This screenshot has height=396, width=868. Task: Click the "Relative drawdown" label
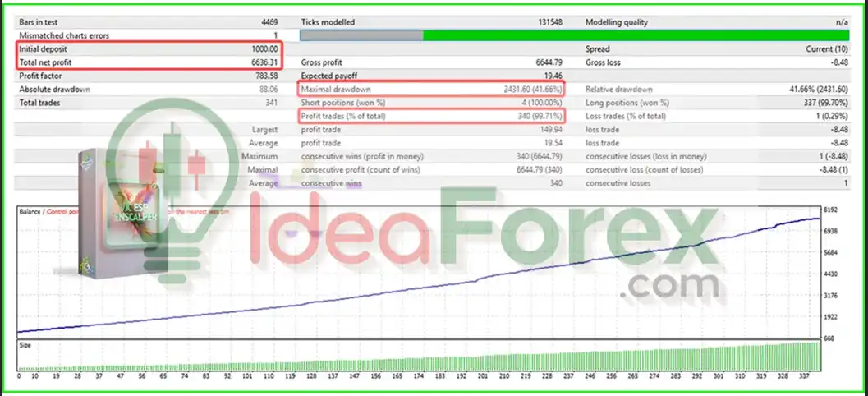[619, 90]
